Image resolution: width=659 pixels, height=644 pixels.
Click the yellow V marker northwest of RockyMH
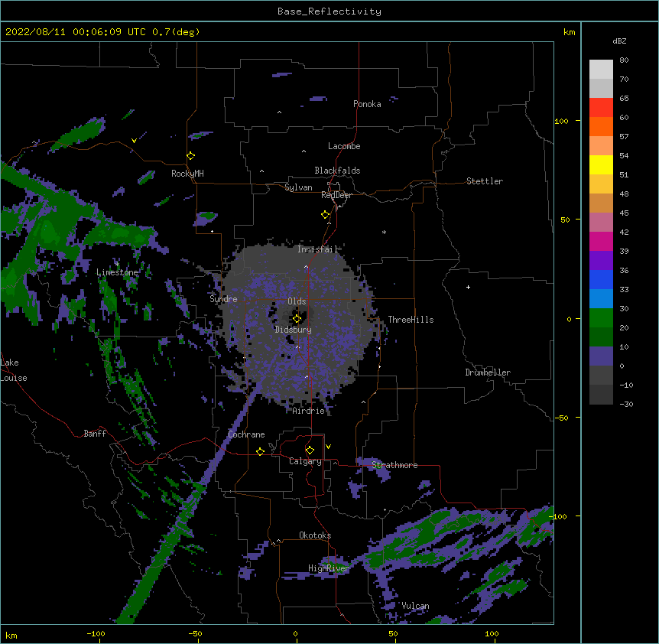(134, 141)
